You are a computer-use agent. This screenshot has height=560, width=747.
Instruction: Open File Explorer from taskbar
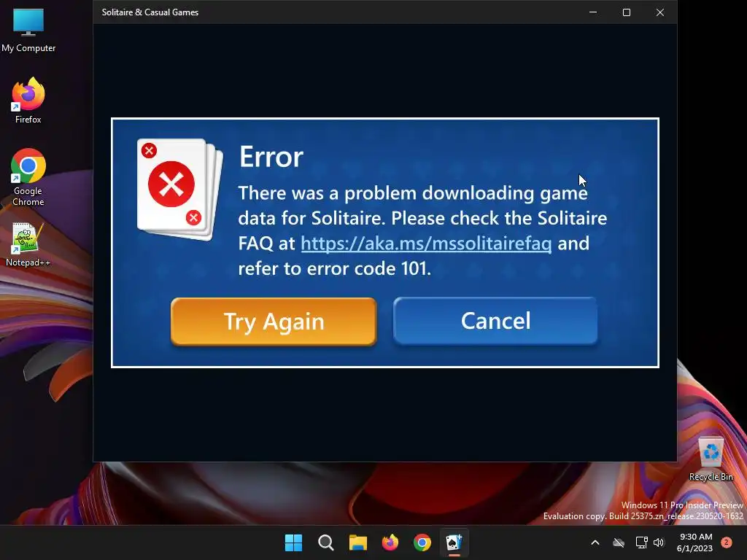[358, 542]
